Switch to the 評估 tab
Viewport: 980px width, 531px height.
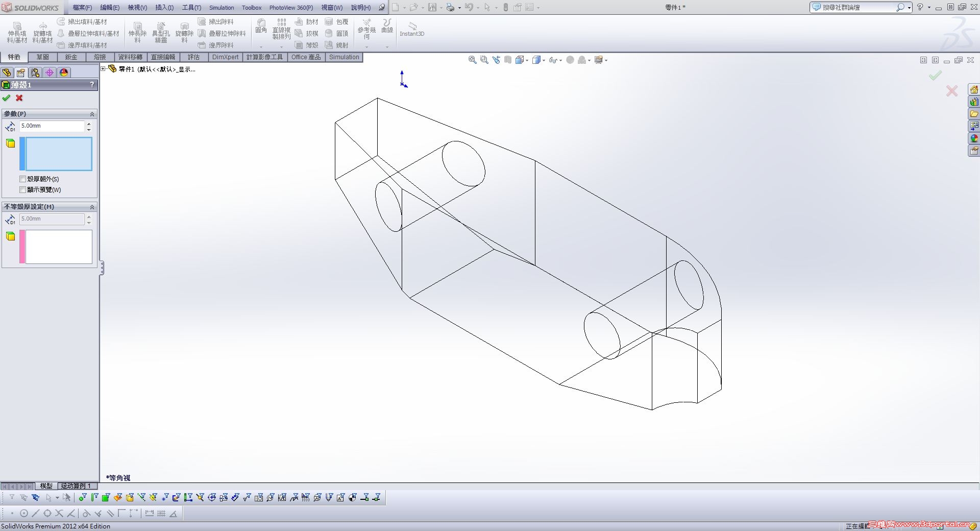tap(193, 57)
